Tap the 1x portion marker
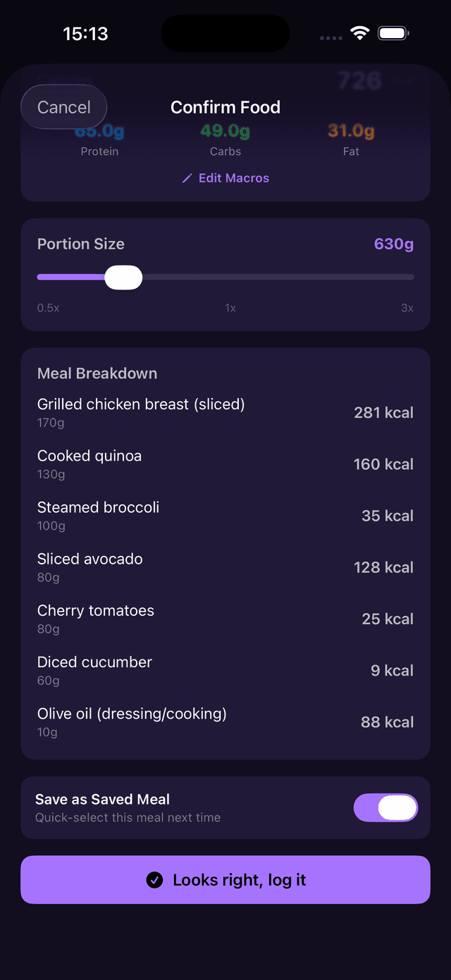This screenshot has height=980, width=451. pos(230,308)
